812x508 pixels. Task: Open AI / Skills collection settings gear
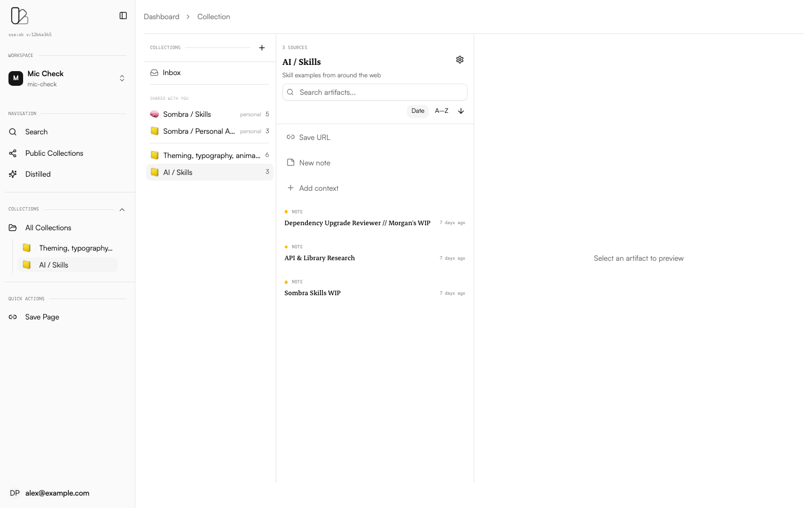pos(460,60)
